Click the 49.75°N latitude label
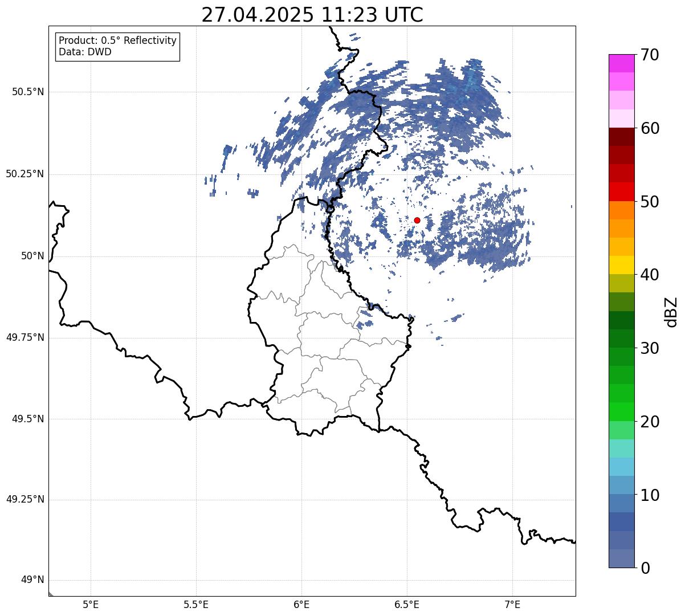The image size is (685, 616). (25, 337)
